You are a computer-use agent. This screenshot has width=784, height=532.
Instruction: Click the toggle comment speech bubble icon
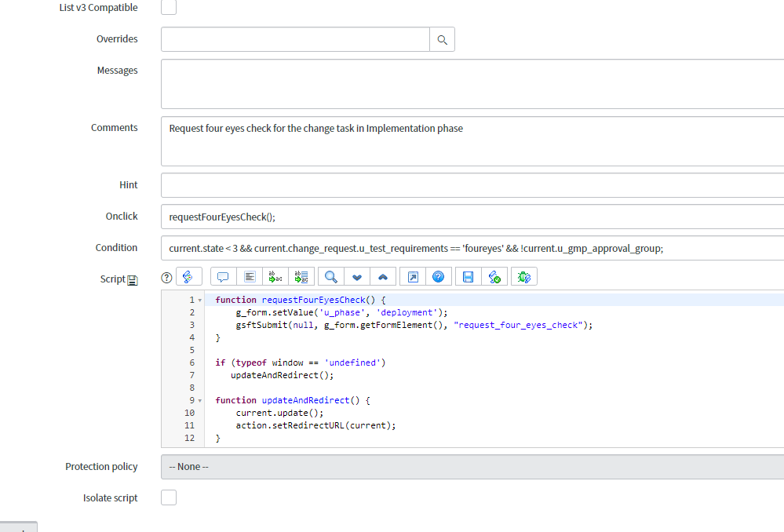[223, 276]
